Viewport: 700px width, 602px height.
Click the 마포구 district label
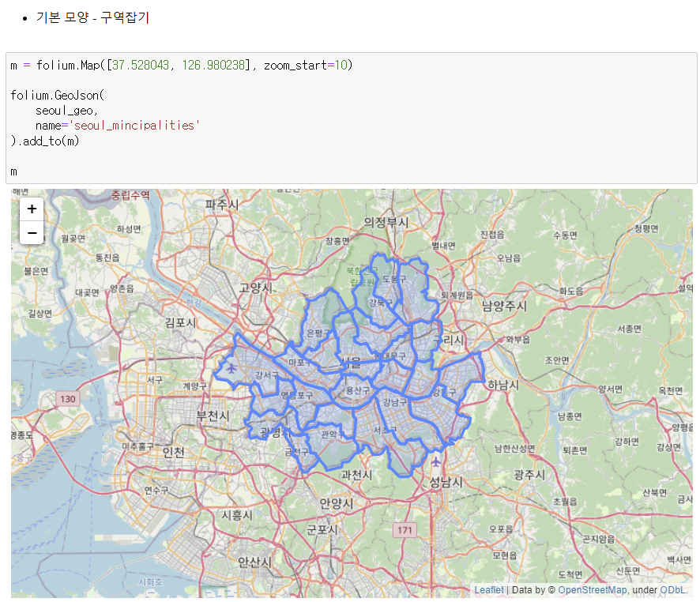click(300, 362)
